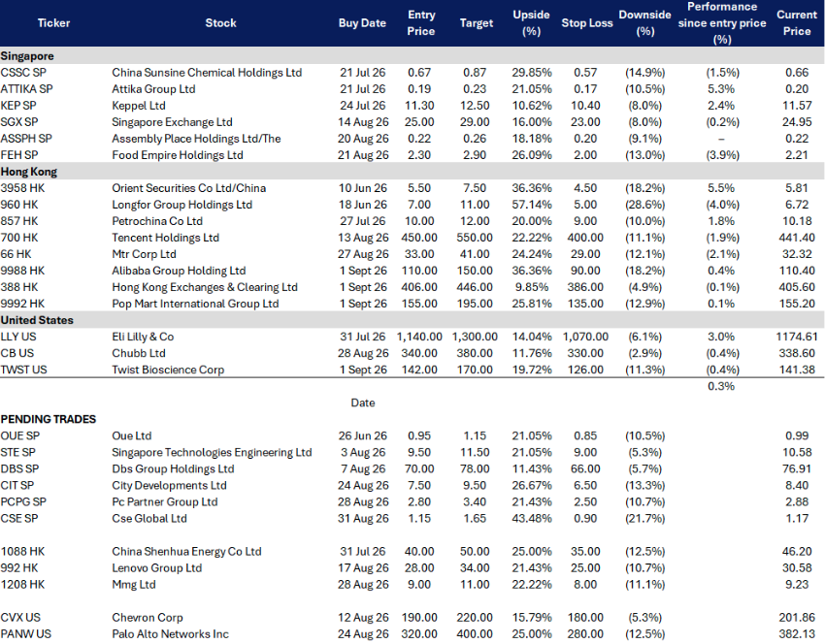Click Food Empire Holdings performance (3.9%) cell
Image resolution: width=825 pixels, height=644 pixels.
pyautogui.click(x=722, y=155)
